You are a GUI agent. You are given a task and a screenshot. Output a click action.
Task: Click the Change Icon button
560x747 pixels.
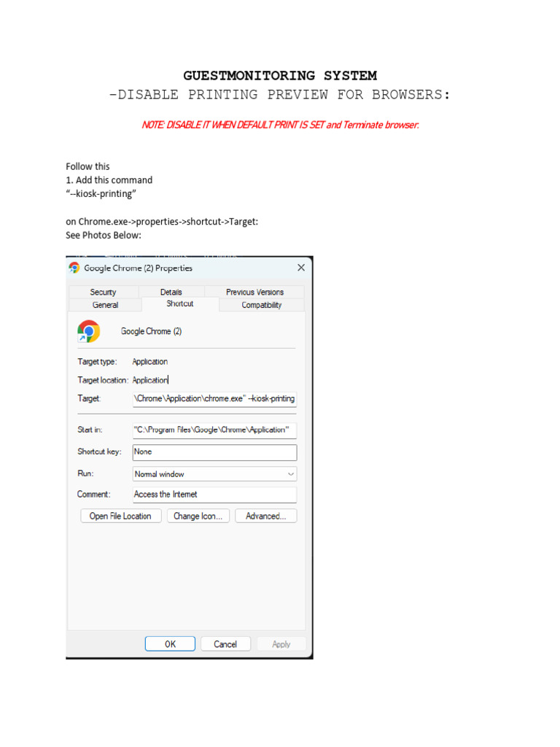(198, 516)
